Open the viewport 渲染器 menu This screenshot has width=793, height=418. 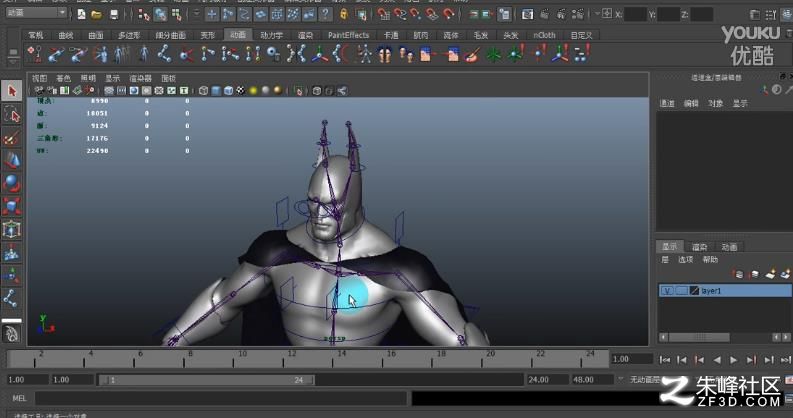click(140, 78)
